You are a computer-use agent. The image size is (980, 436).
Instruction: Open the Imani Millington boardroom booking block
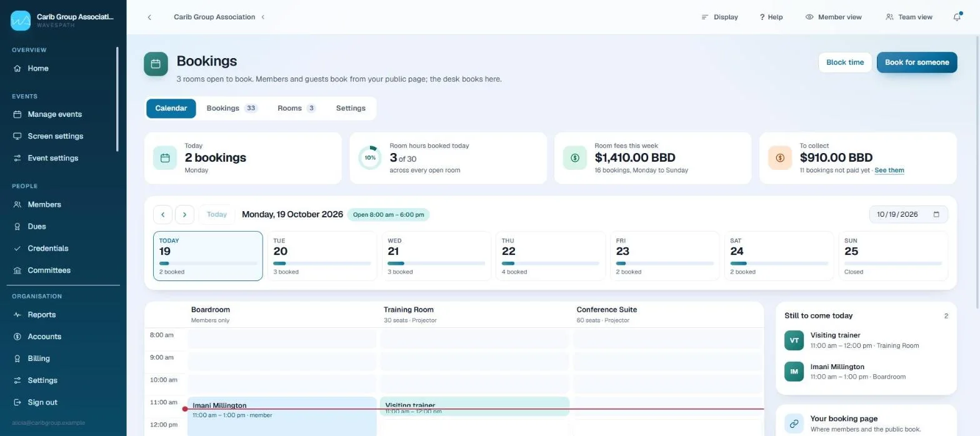pyautogui.click(x=282, y=416)
